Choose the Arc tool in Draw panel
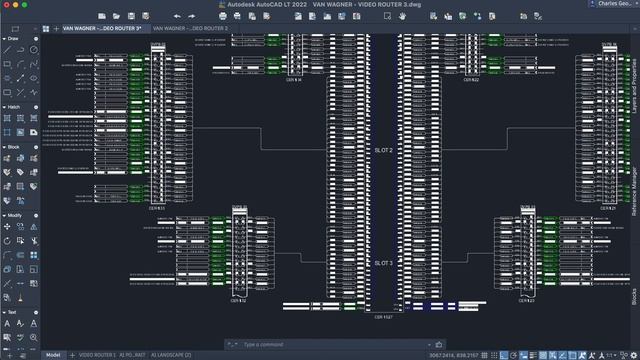640x360 pixels. pos(20,64)
